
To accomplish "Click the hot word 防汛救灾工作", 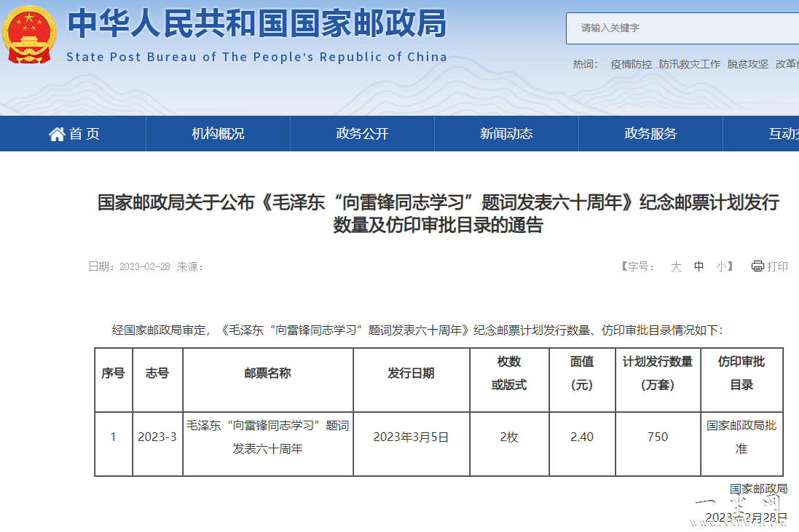I will click(x=690, y=64).
